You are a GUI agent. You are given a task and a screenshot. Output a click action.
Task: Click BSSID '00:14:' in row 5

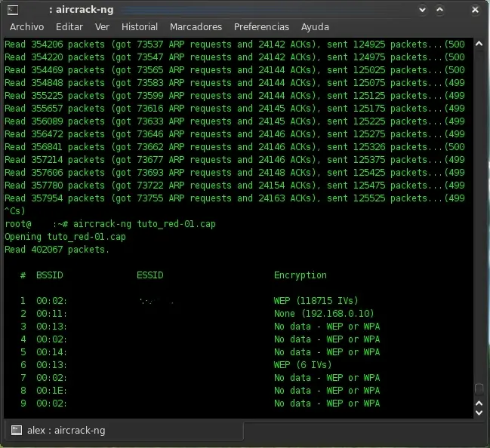(51, 352)
